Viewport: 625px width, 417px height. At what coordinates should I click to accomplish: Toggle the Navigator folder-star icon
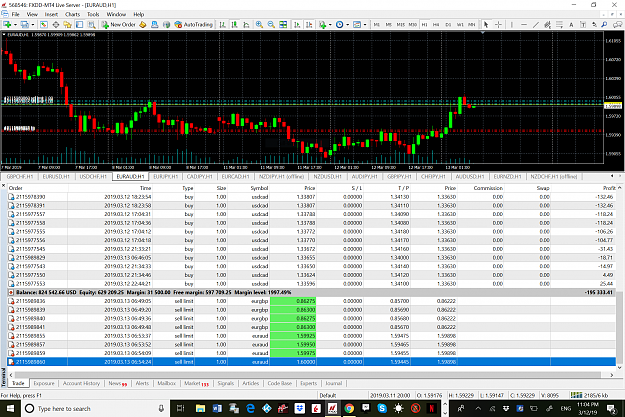(67, 25)
